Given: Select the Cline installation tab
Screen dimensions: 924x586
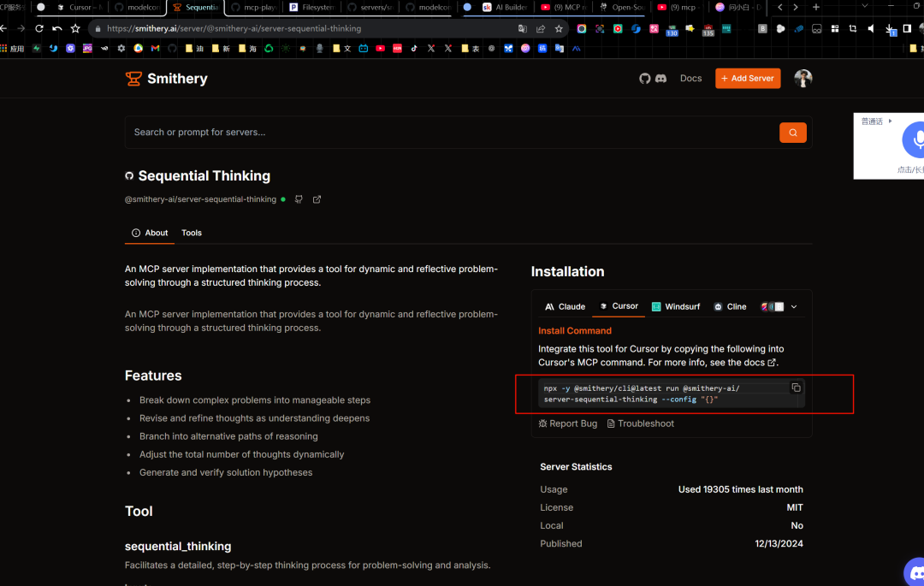Looking at the screenshot, I should (x=730, y=306).
